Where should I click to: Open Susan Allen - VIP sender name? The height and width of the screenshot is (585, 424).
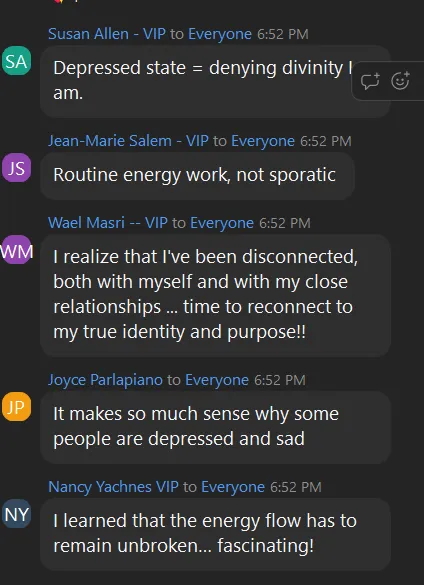coord(107,34)
